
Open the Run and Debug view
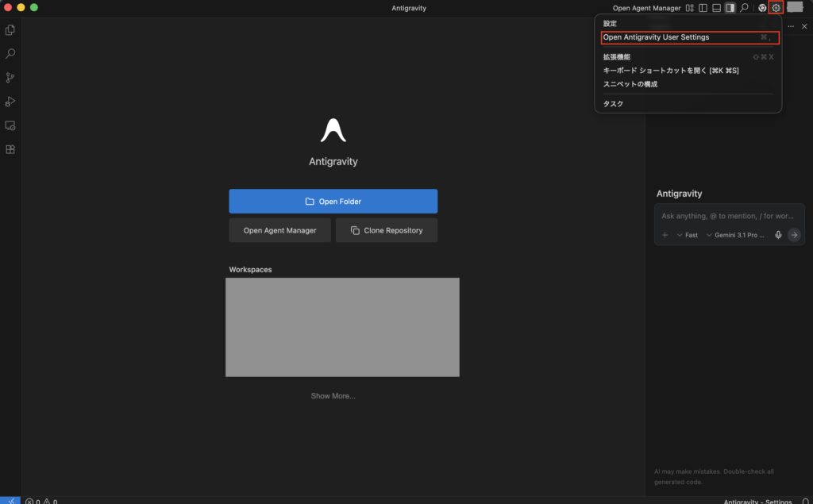[x=10, y=102]
